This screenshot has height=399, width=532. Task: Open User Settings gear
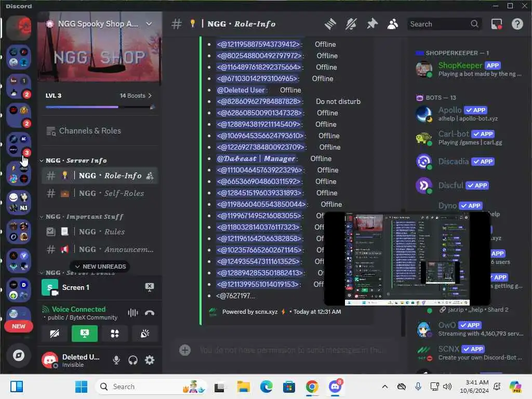point(150,360)
